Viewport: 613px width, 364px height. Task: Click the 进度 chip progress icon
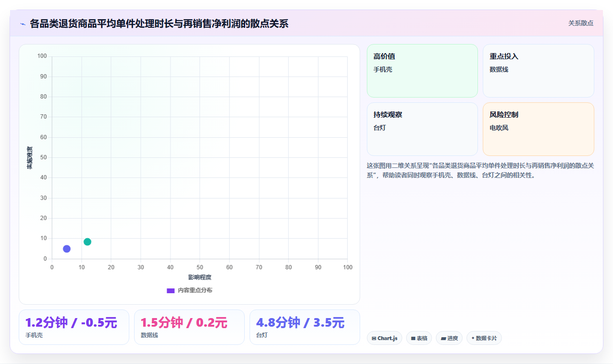pos(443,338)
